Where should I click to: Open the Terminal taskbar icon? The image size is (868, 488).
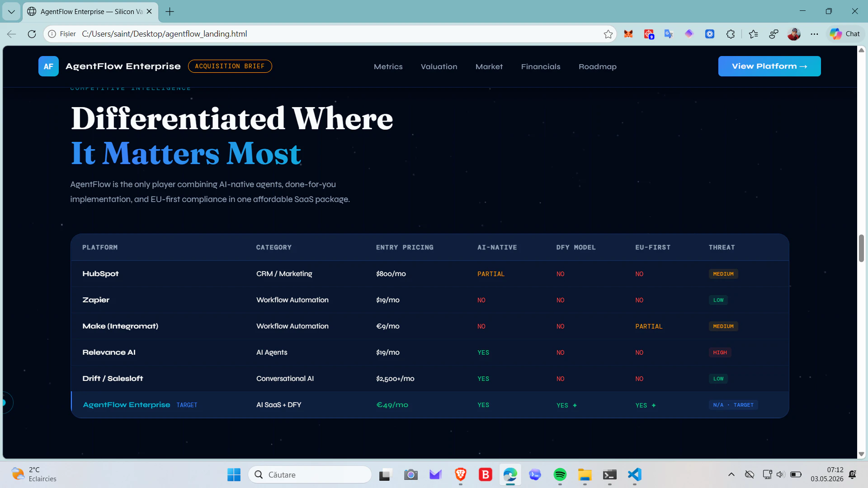609,474
